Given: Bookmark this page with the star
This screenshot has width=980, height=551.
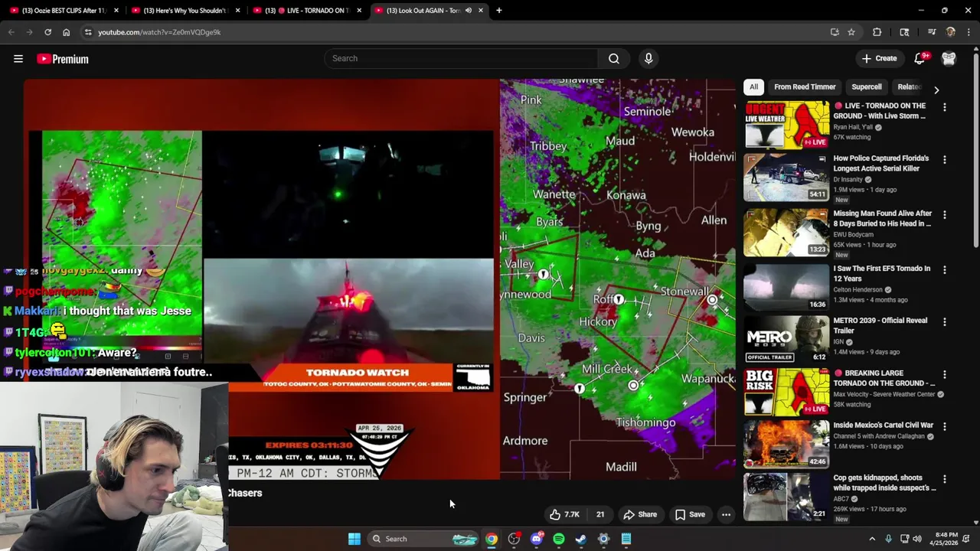Looking at the screenshot, I should (x=851, y=32).
